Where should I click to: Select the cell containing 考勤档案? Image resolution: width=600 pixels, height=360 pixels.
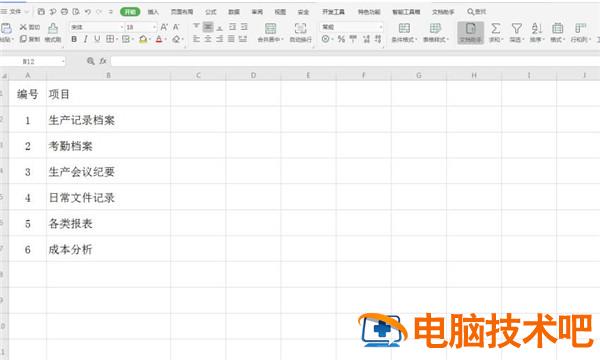pyautogui.click(x=108, y=146)
